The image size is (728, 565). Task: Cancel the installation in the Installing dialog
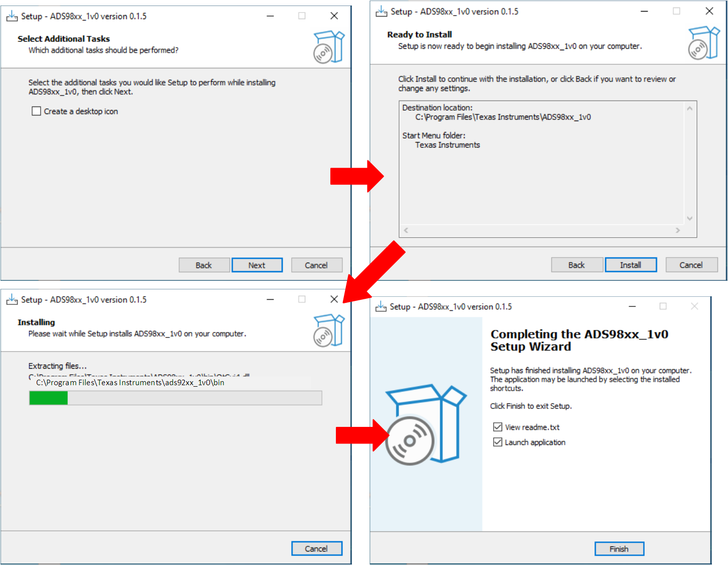(x=316, y=548)
